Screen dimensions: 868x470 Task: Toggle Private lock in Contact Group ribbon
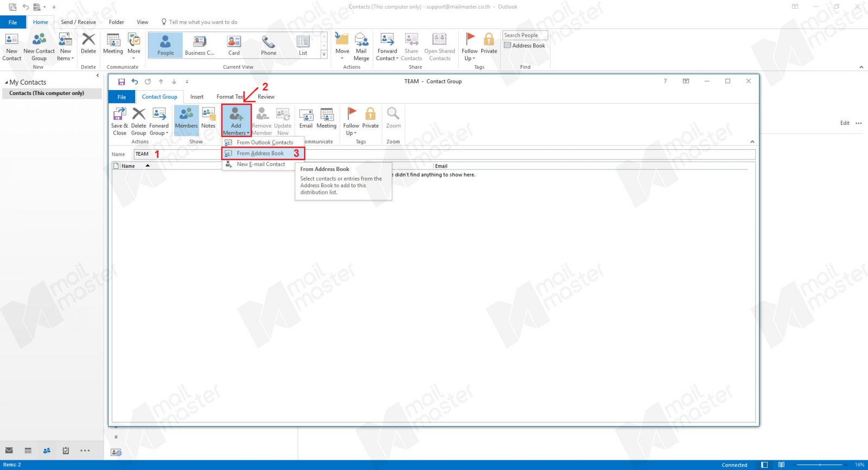pos(371,118)
